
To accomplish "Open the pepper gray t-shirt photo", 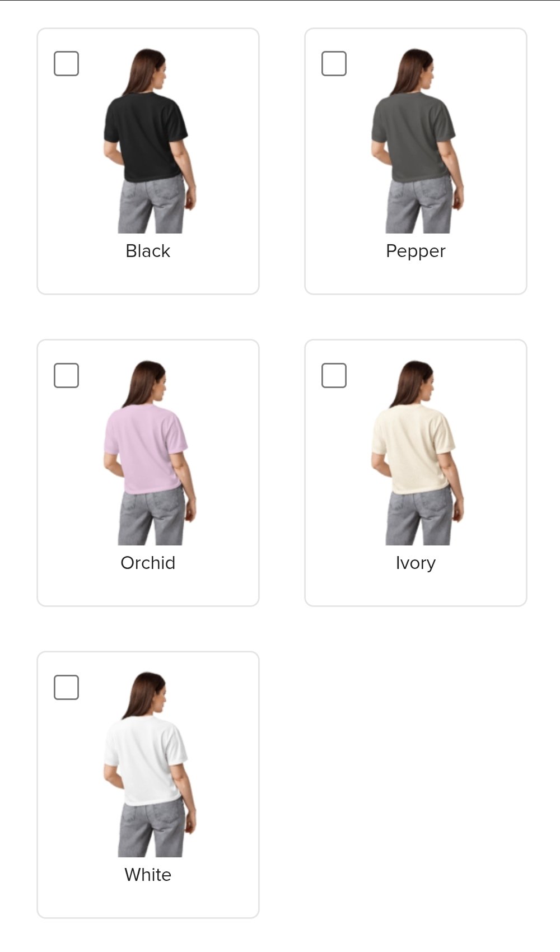I will click(x=417, y=141).
